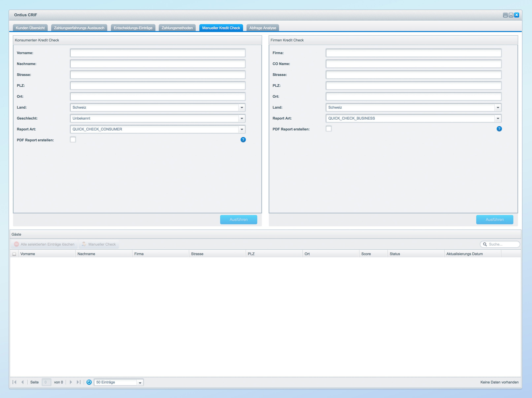Focus the company Strasse input field

tap(413, 75)
